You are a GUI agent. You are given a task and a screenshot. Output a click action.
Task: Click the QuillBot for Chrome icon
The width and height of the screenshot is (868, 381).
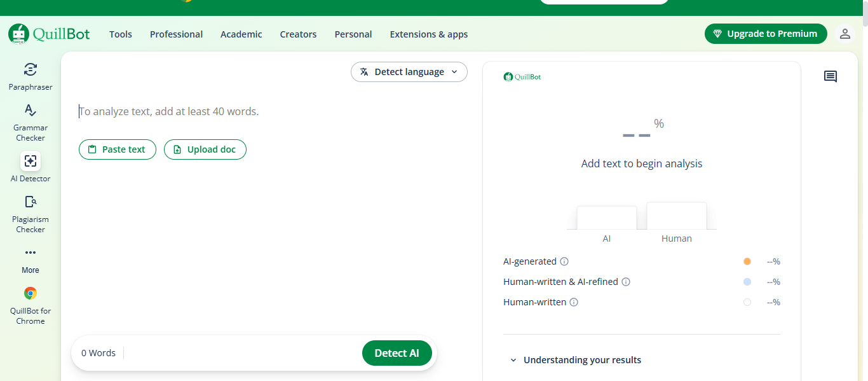tap(31, 293)
